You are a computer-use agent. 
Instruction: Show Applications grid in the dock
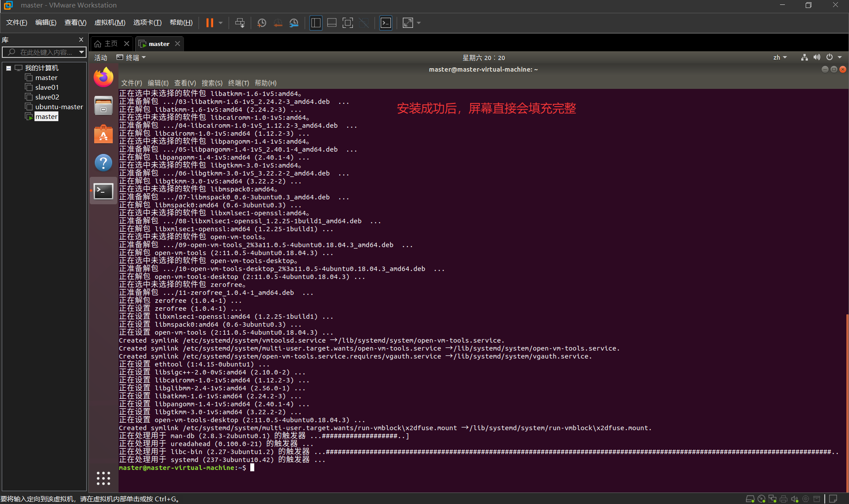pyautogui.click(x=103, y=478)
